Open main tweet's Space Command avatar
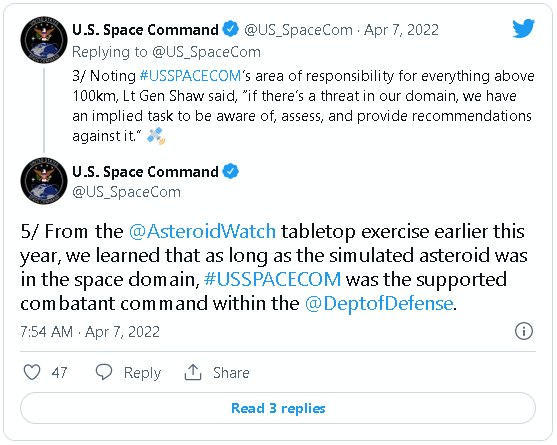This screenshot has width=557, height=445. 44,181
